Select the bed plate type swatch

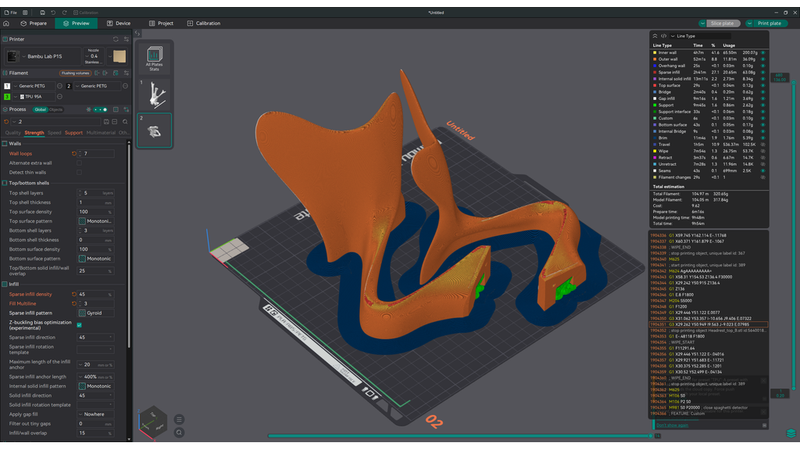[x=119, y=56]
